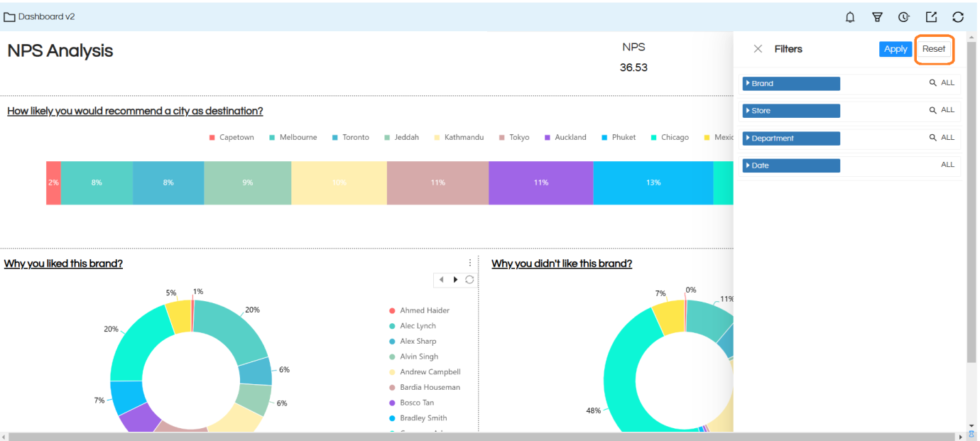The width and height of the screenshot is (980, 441).
Task: Click the export share icon
Action: 931,17
